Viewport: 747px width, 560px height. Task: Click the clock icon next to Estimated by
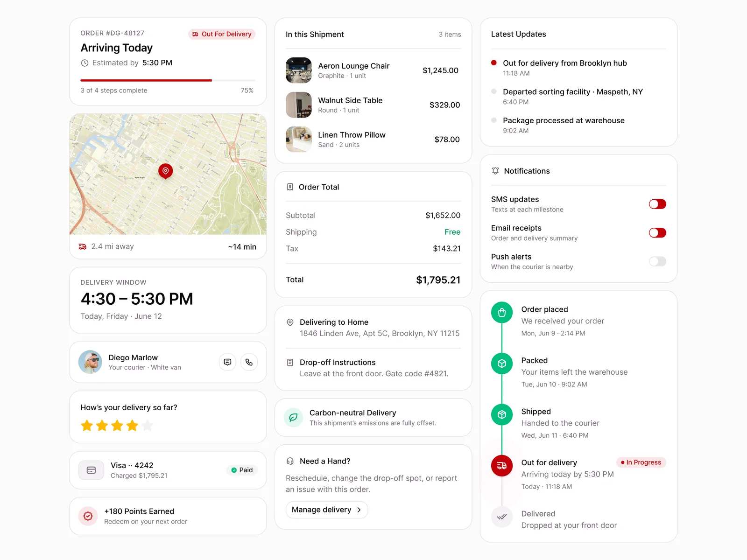[x=85, y=63]
